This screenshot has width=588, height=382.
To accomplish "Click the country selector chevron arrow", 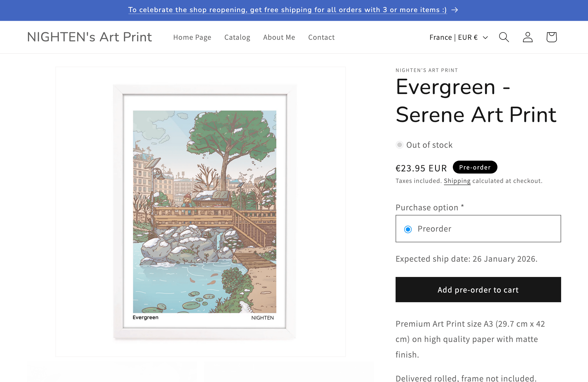I will click(x=485, y=38).
